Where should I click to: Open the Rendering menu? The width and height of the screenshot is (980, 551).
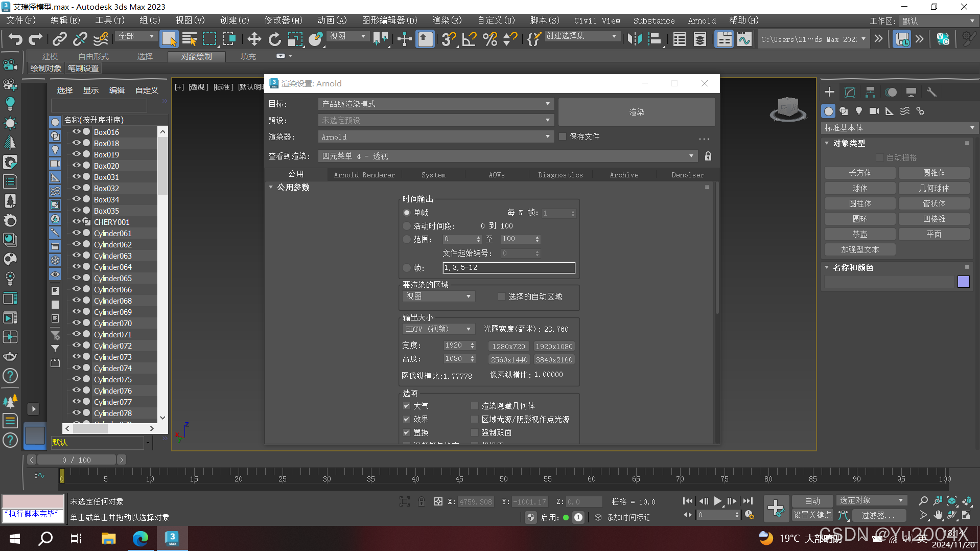click(447, 20)
